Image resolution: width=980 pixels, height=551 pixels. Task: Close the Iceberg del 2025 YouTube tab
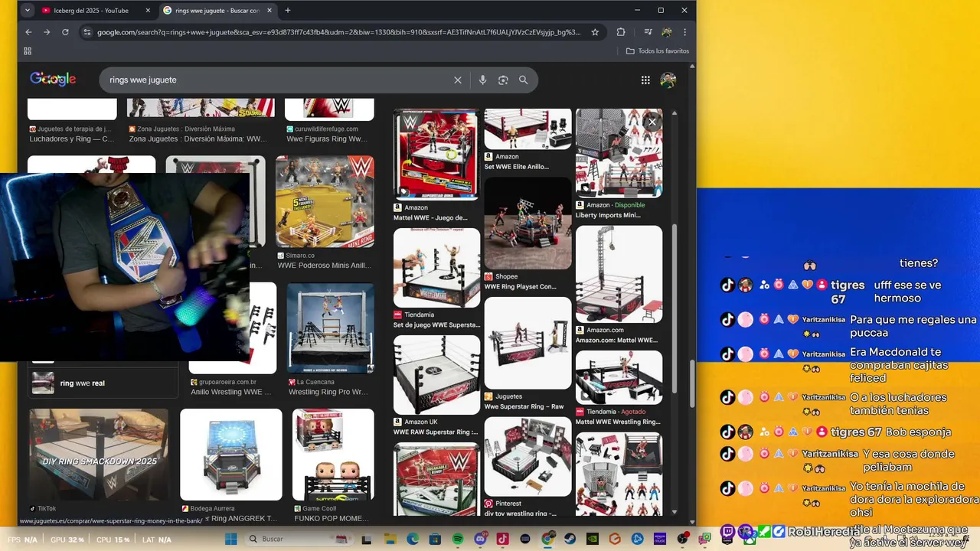148,11
